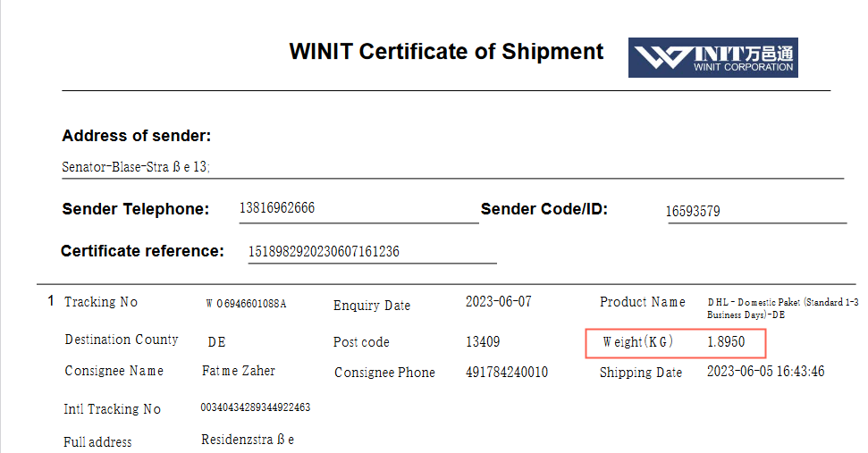868x453 pixels.
Task: Click the WINIT Certificate of Shipment title
Action: pos(446,52)
